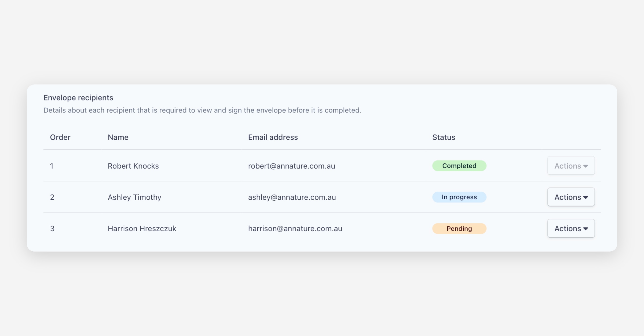Open Actions dropdown for Ashley Timothy
Screen dimensions: 644x336
click(x=571, y=197)
